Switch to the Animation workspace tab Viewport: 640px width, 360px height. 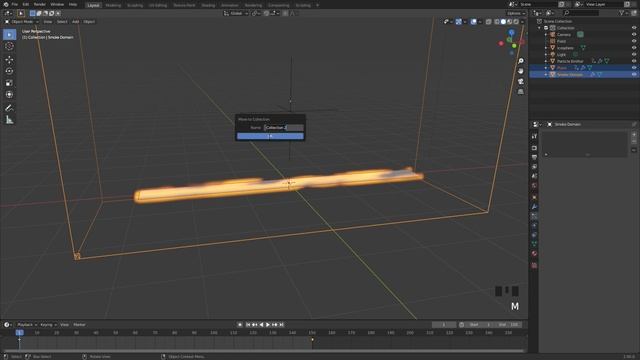(x=229, y=5)
